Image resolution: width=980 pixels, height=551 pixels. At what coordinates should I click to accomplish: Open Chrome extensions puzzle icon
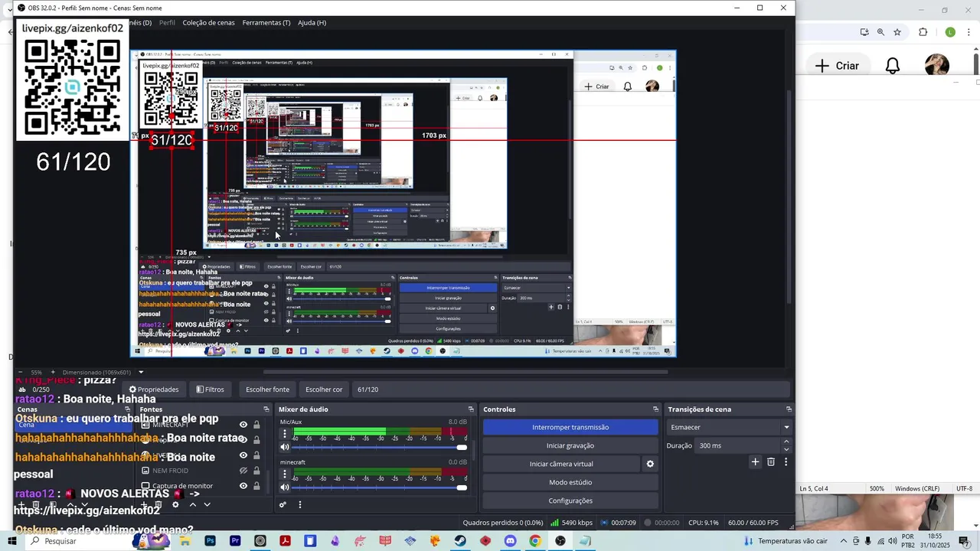coord(923,32)
